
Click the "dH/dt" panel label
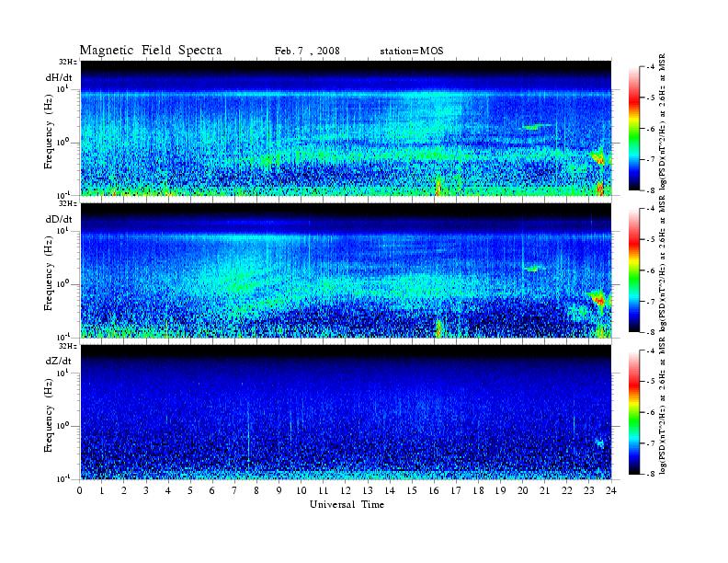[x=59, y=78]
